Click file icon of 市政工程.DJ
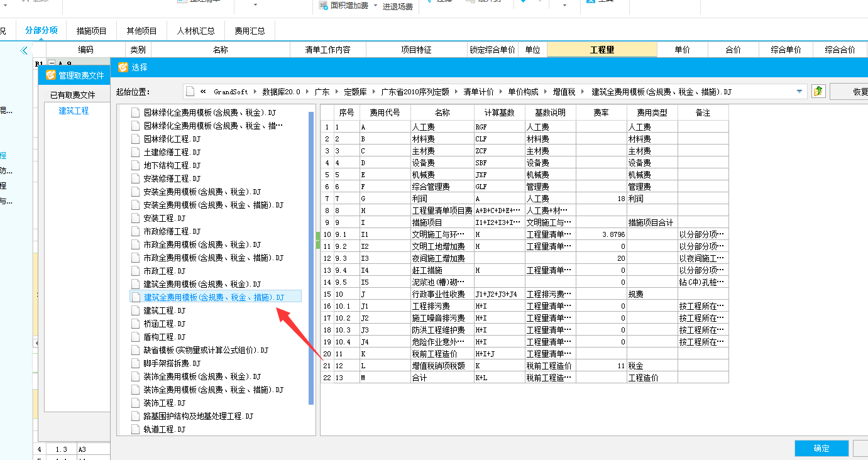 point(135,271)
